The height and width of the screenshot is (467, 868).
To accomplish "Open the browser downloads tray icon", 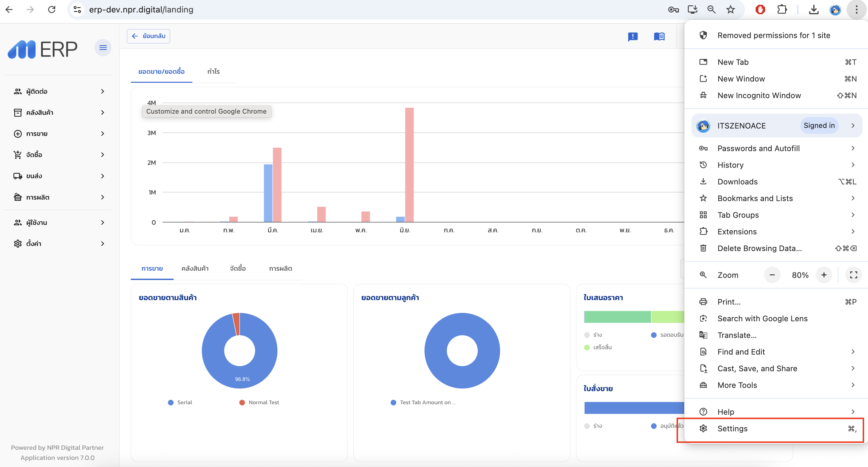I will coord(813,10).
